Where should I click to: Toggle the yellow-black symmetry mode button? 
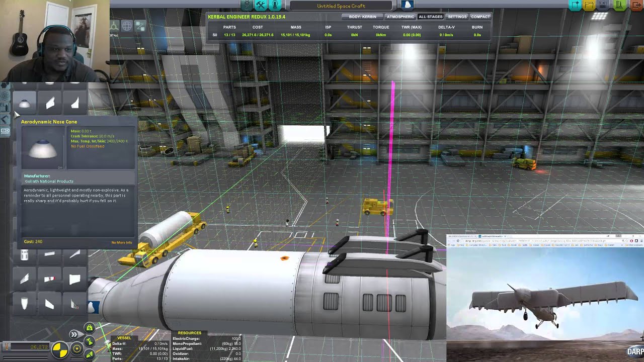pyautogui.click(x=60, y=350)
